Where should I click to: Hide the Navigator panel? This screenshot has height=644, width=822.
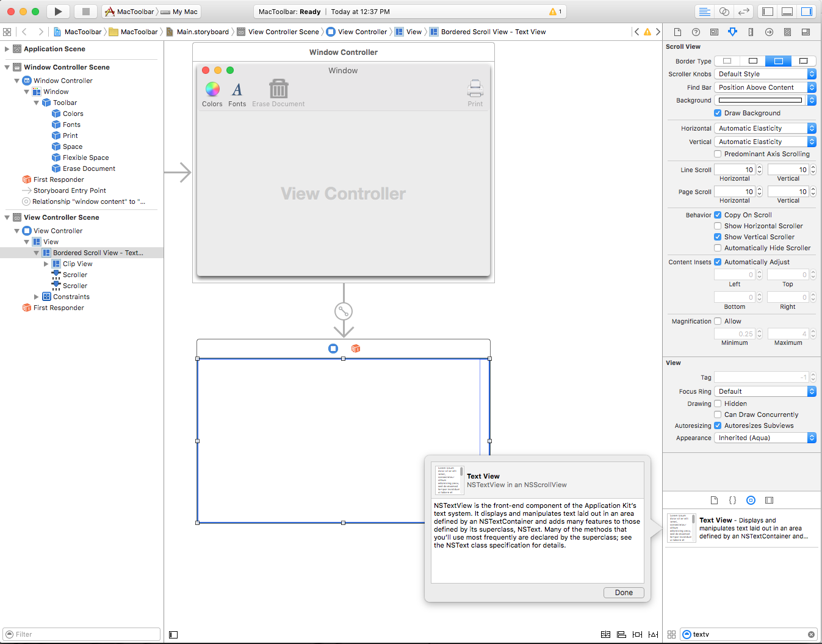(768, 12)
